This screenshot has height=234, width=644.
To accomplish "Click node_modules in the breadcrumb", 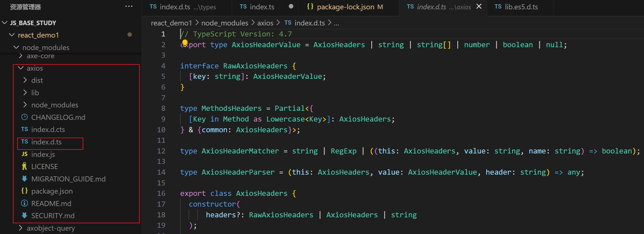I will click(225, 23).
